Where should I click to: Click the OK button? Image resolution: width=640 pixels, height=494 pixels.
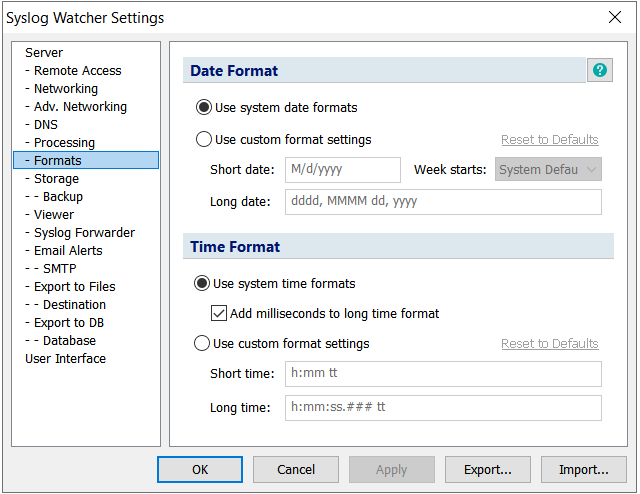click(x=200, y=470)
